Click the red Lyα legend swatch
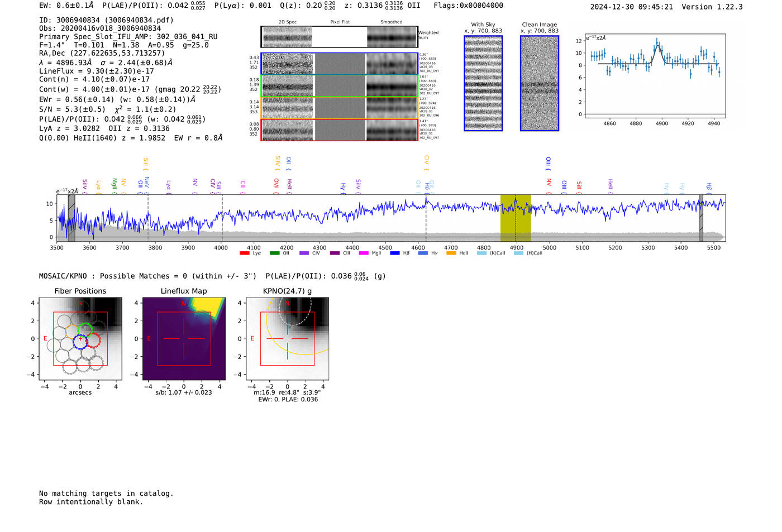Viewport: 782px width, 532px height. coord(244,253)
